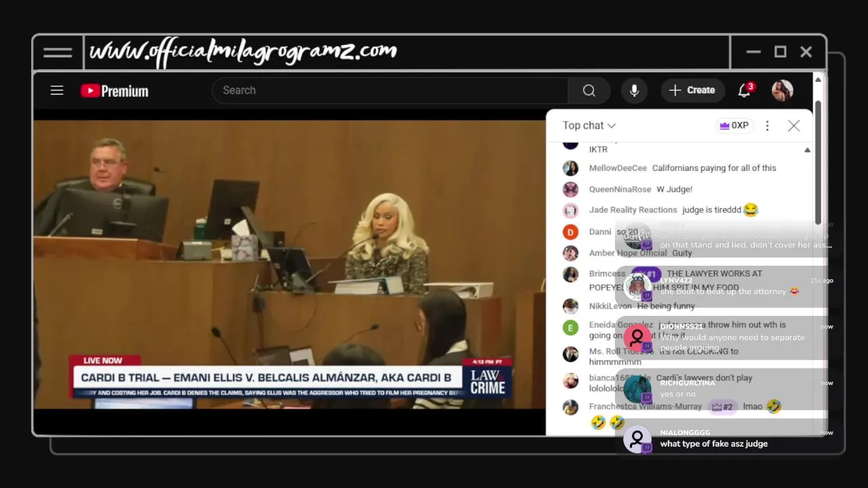The width and height of the screenshot is (868, 488).
Task: Open the YouTube hamburger guide menu
Action: pos(57,90)
